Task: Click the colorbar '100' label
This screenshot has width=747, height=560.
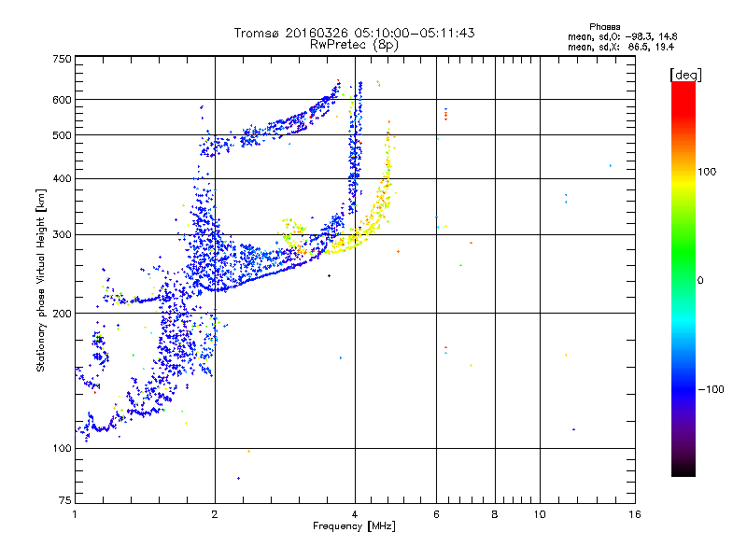Action: [707, 172]
